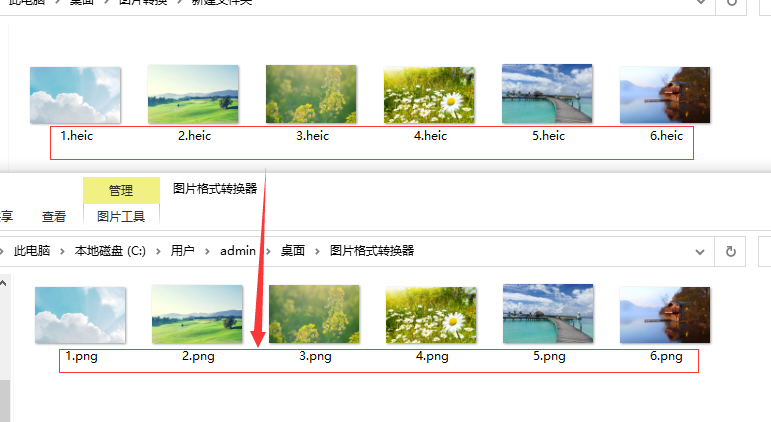
Task: Click the refresh icon in upper address bar
Action: [x=732, y=2]
